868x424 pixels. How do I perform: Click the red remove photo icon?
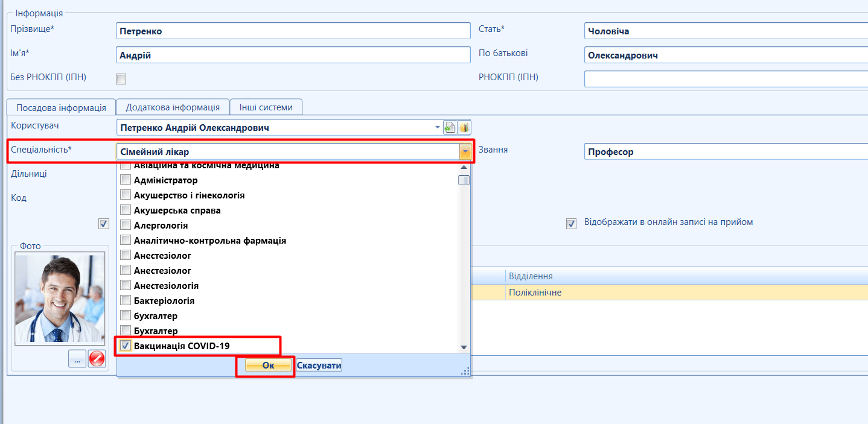tap(97, 358)
